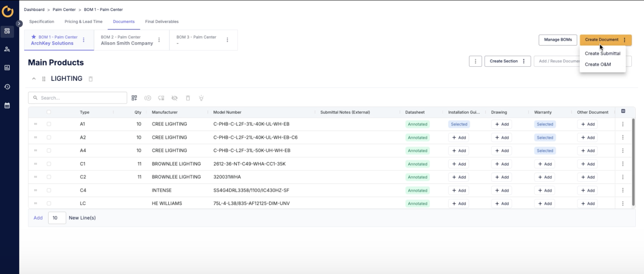644x274 pixels.
Task: Switch to Final Deliverables tab
Action: [x=162, y=22]
